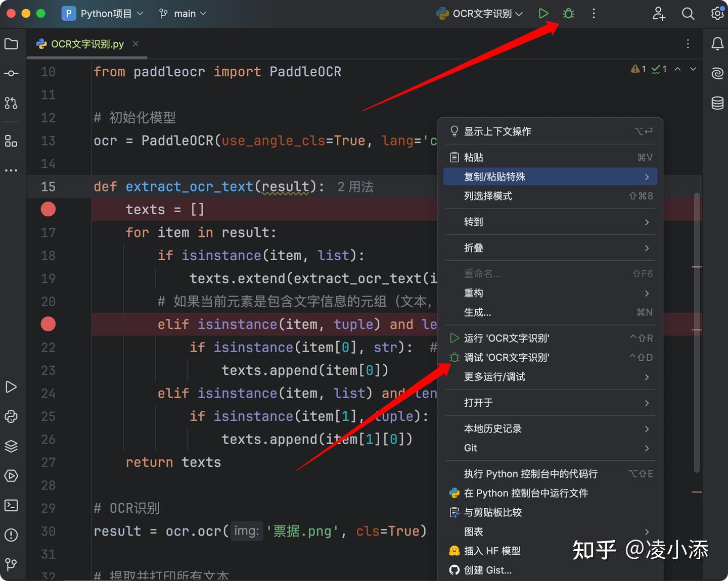Open the notifications bell panel
Viewport: 728px width, 581px height.
pos(717,44)
